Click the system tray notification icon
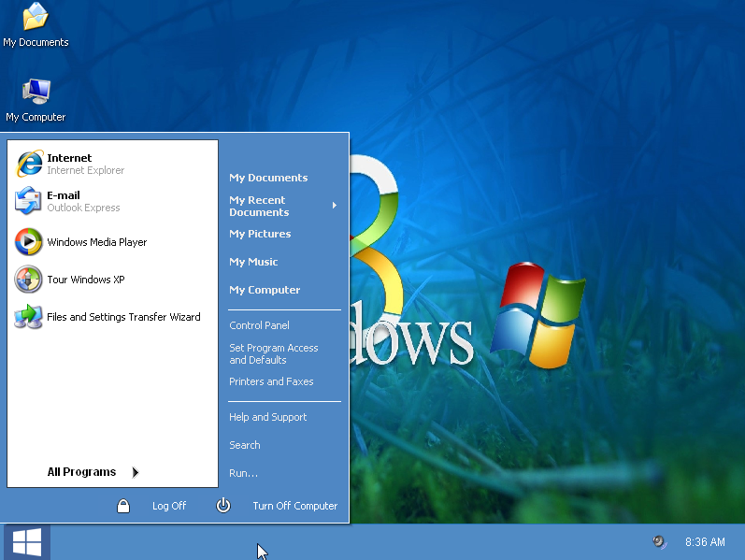745x560 pixels. 660,542
